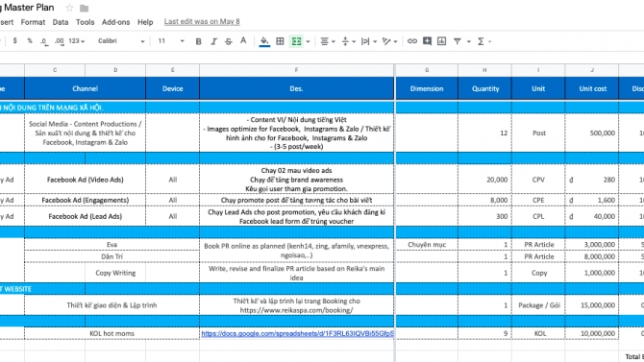The image size is (644, 362).
Task: Open more number formats 123 dropdown
Action: [76, 41]
